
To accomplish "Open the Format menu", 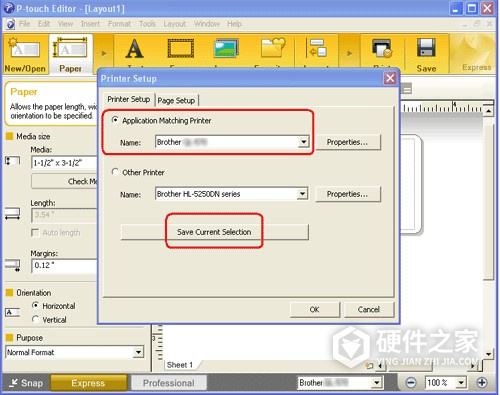I will (119, 24).
